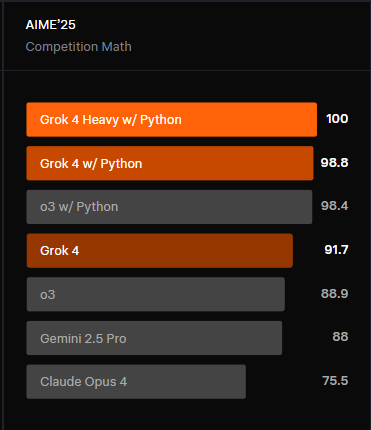
Task: Click the "Grok 4 Heavy w/ Python" label text
Action: (x=111, y=120)
